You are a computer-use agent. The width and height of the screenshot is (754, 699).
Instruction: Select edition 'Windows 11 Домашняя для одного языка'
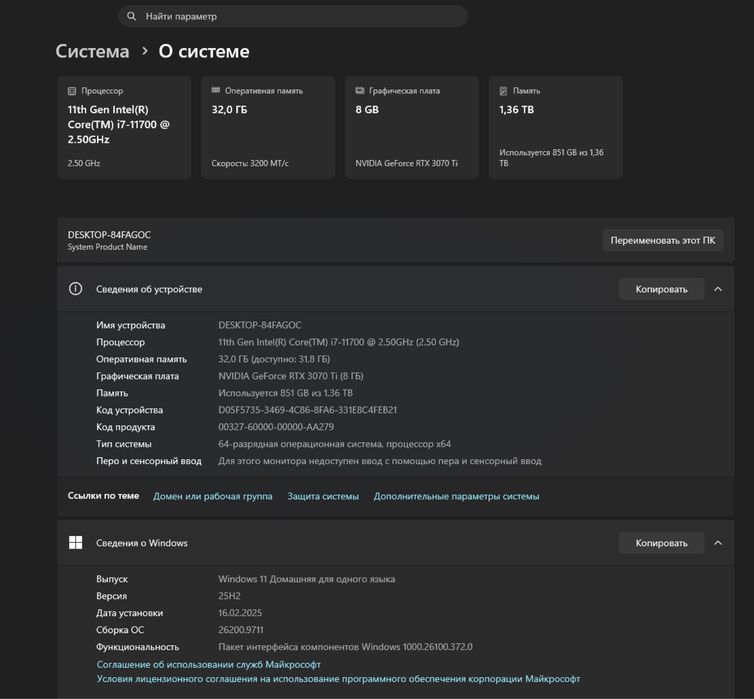point(307,579)
